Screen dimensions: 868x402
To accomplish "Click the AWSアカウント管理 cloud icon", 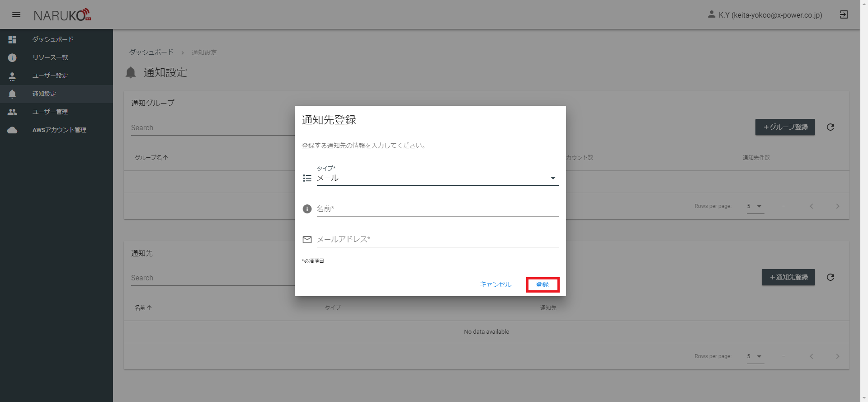I will (x=12, y=130).
